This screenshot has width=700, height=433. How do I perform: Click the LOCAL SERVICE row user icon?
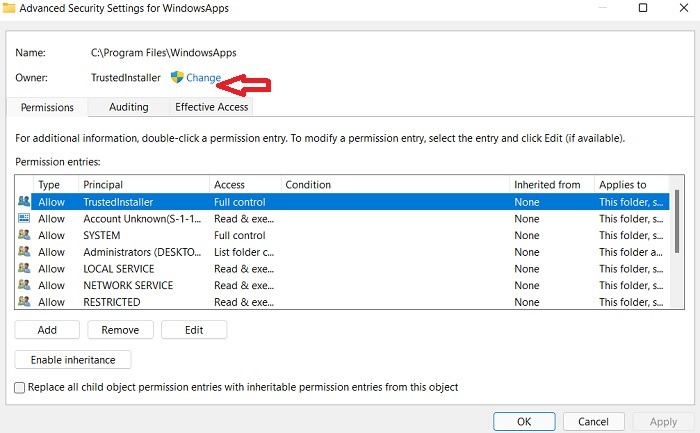[24, 268]
